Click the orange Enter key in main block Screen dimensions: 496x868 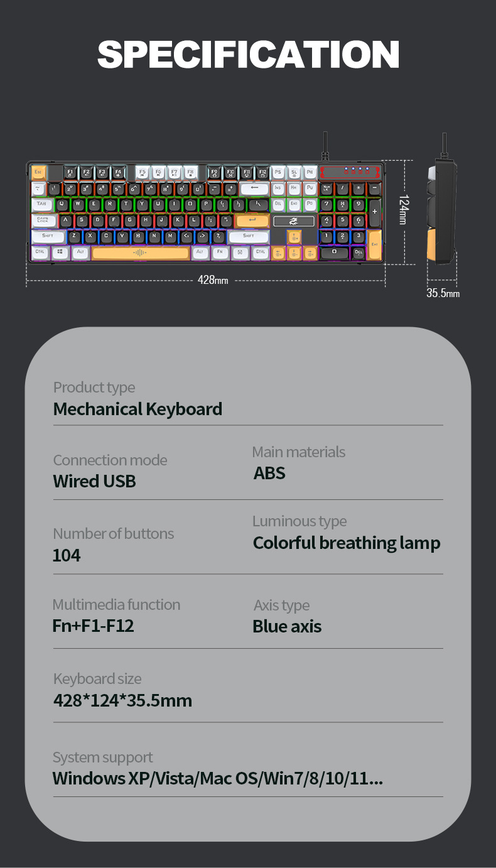(252, 220)
